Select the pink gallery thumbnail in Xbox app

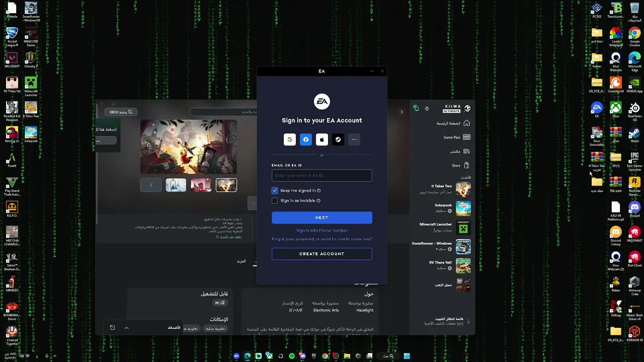coord(201,186)
